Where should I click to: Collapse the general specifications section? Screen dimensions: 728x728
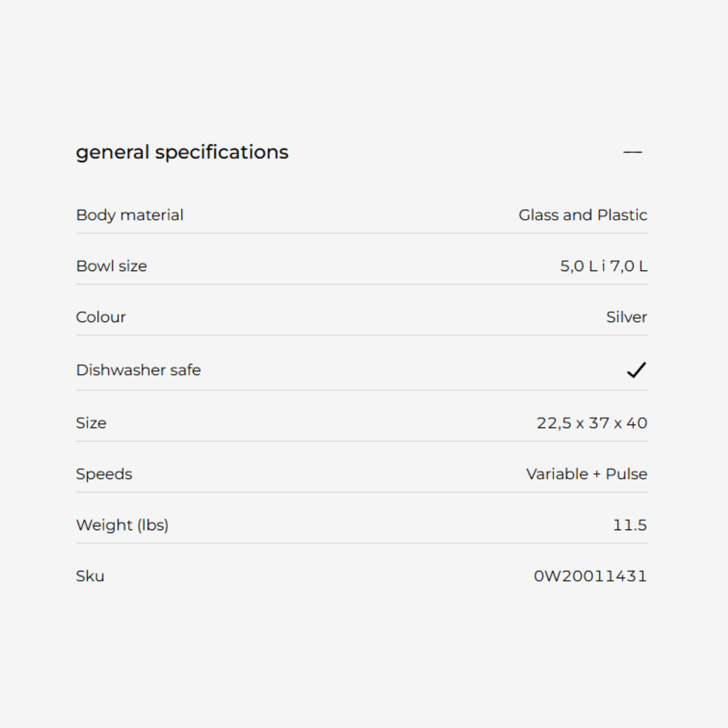(x=632, y=152)
